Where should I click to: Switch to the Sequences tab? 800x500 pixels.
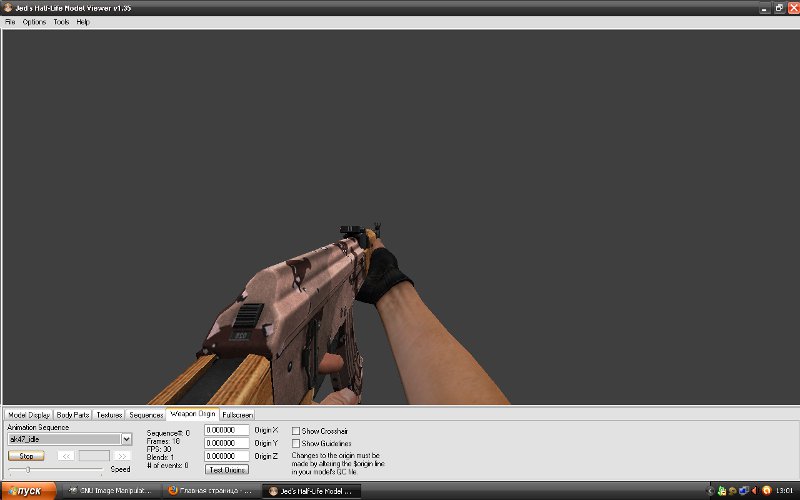(x=146, y=415)
